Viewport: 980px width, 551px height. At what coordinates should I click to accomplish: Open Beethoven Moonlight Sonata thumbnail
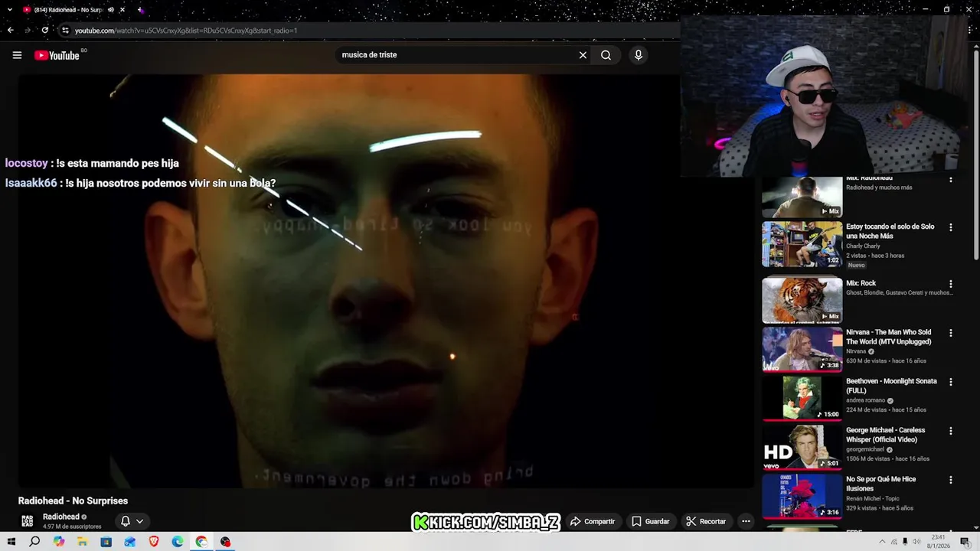click(802, 398)
